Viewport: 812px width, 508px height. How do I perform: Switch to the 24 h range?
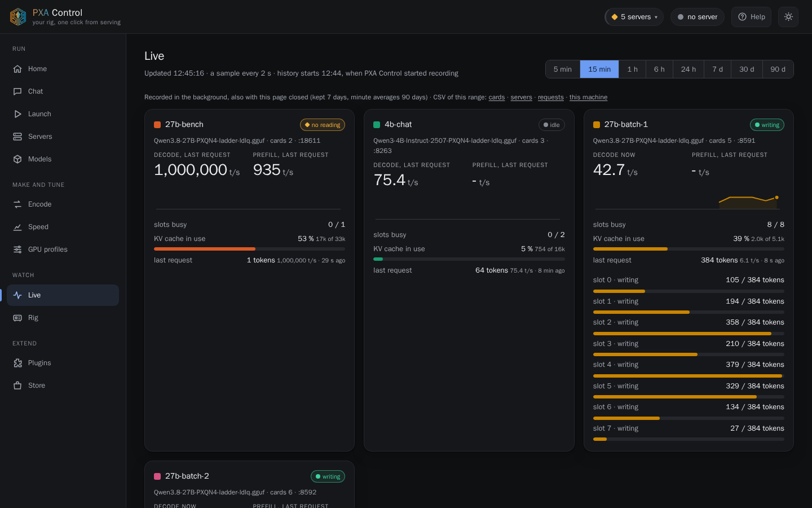pos(689,69)
